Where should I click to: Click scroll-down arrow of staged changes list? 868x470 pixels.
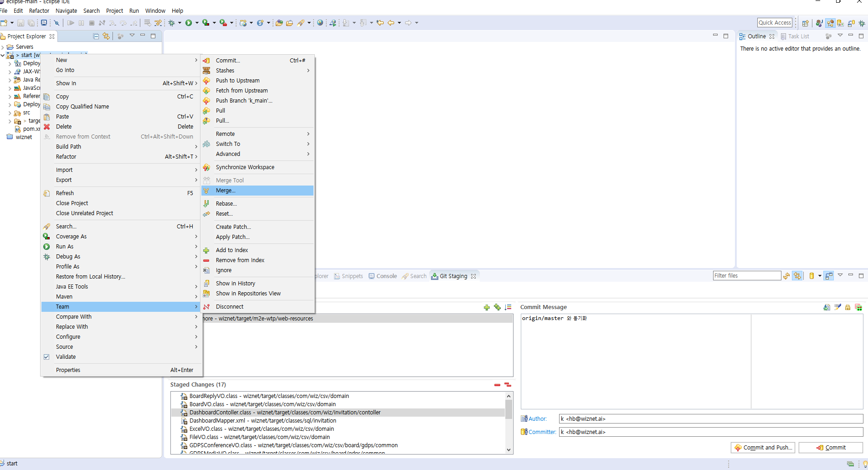(508, 449)
